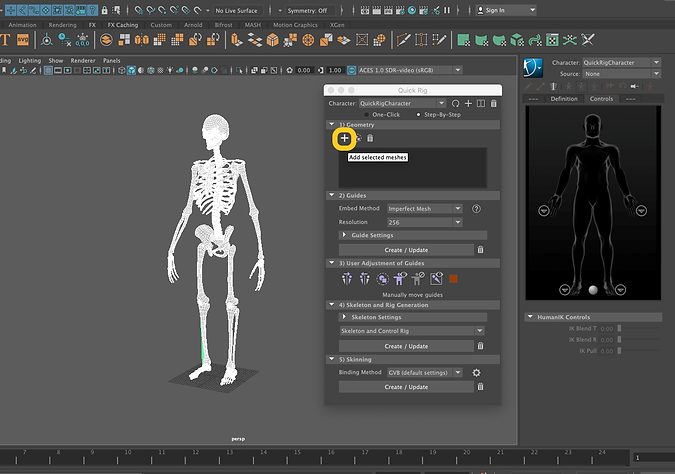
Task: Click the refresh icon beside Quick Rig Character dropdown
Action: click(455, 103)
